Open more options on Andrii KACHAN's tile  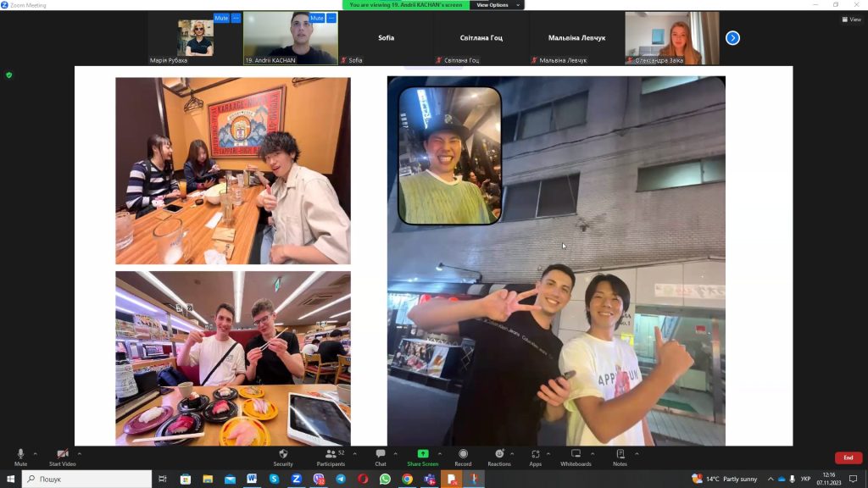click(x=332, y=18)
